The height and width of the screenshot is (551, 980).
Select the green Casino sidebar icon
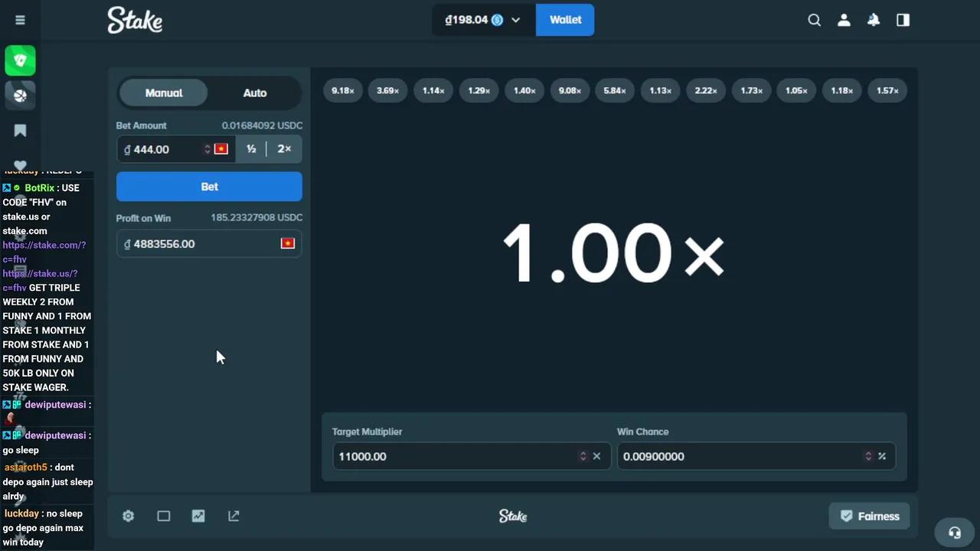(21, 60)
